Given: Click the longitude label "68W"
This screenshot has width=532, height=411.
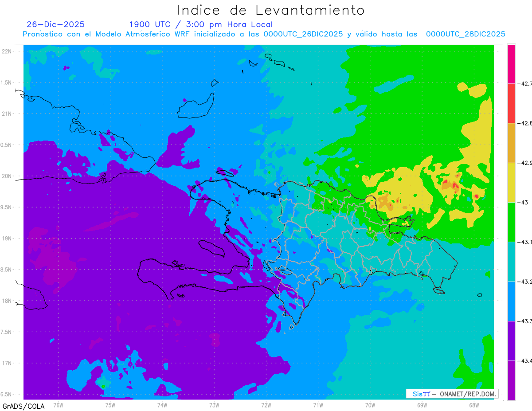Looking at the screenshot, I should pyautogui.click(x=474, y=405).
